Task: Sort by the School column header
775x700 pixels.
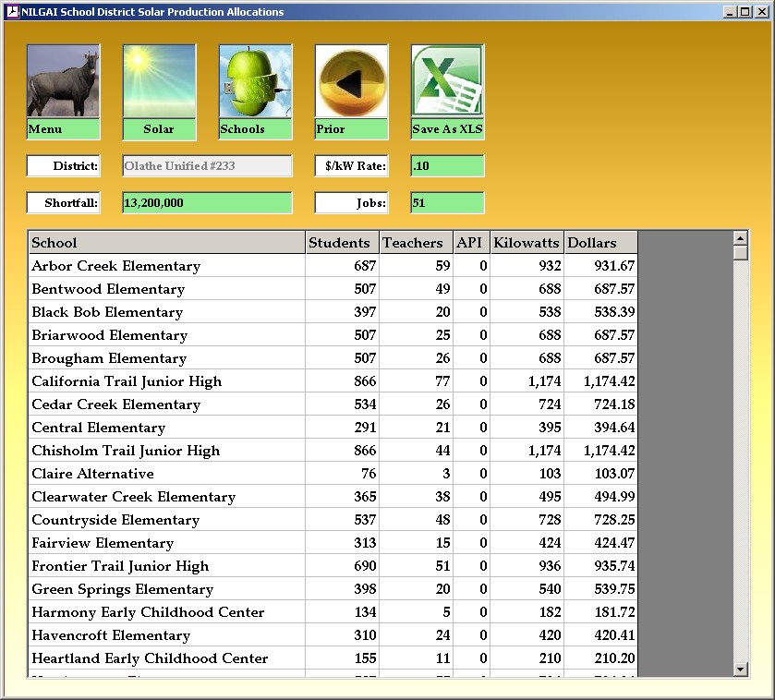Action: click(x=166, y=243)
